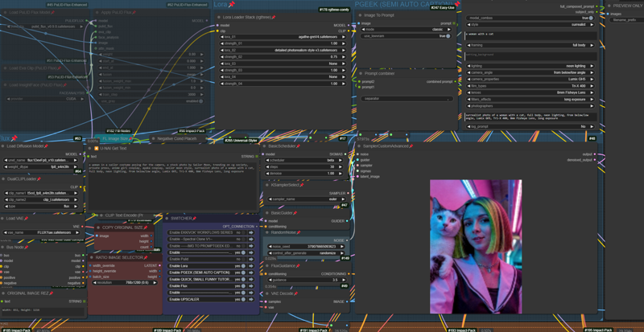Click the vae_name FLUX ae.safetensors field
Image resolution: width=644 pixels, height=332 pixels.
41,232
